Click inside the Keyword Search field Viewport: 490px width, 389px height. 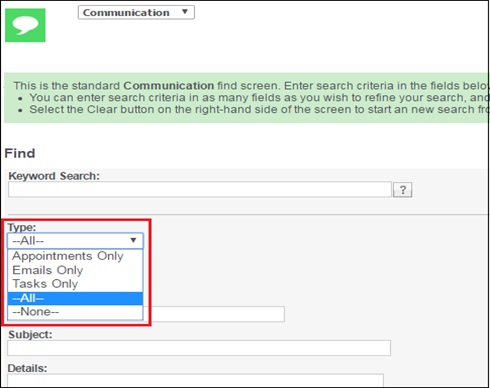[x=200, y=190]
